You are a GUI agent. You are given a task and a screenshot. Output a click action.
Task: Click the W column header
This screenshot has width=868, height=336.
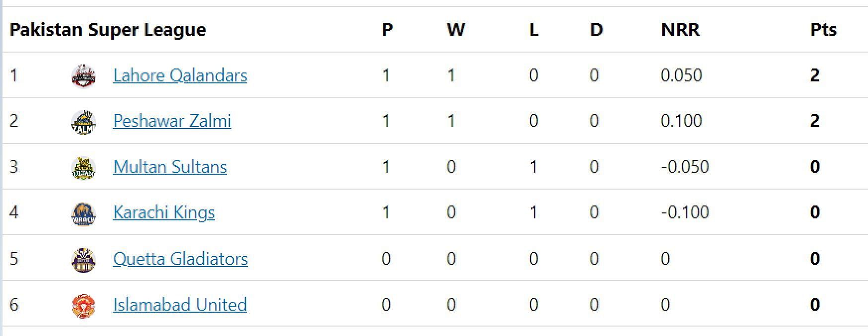tap(456, 30)
